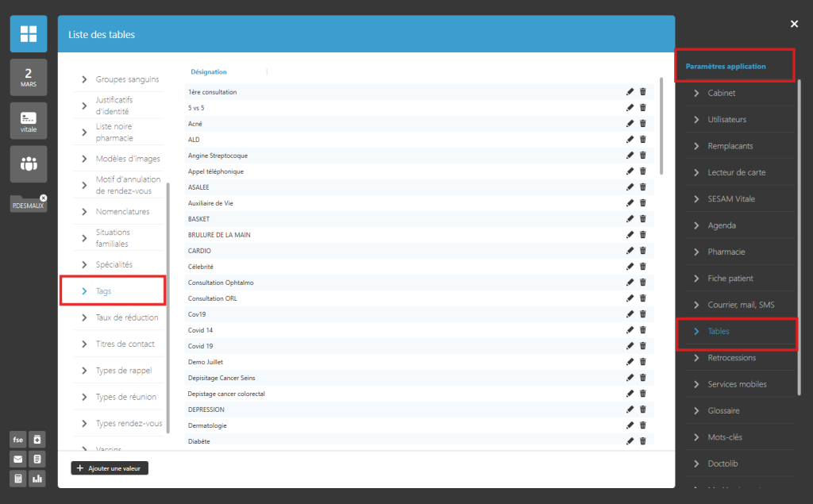Sort by Désignation column header
Screen dimensions: 813x504
(x=209, y=71)
